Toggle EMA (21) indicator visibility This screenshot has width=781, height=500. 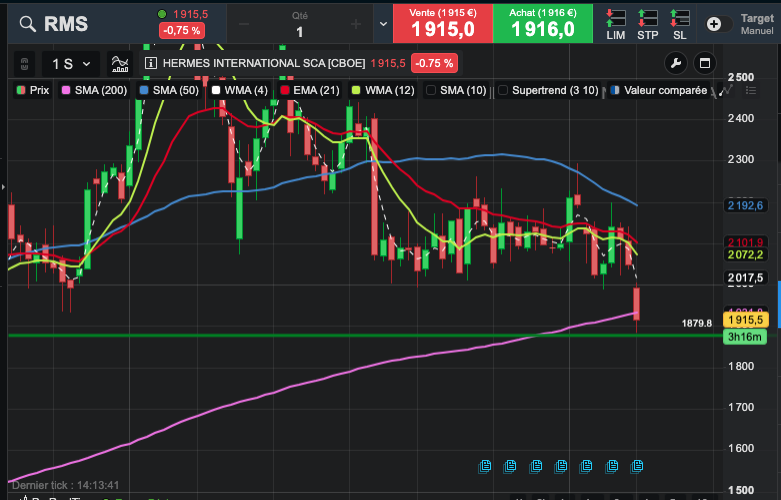pos(310,90)
